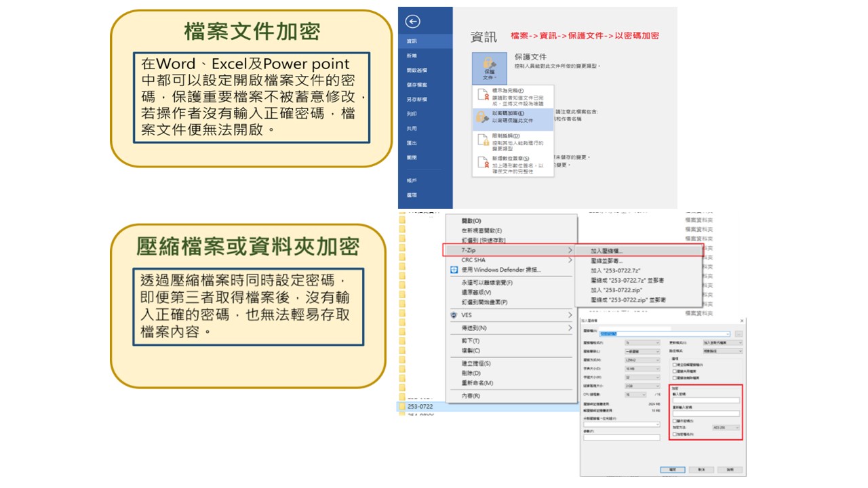868x488 pixels.
Task: Enable the 顯示密碼 checkbox
Action: pos(675,421)
